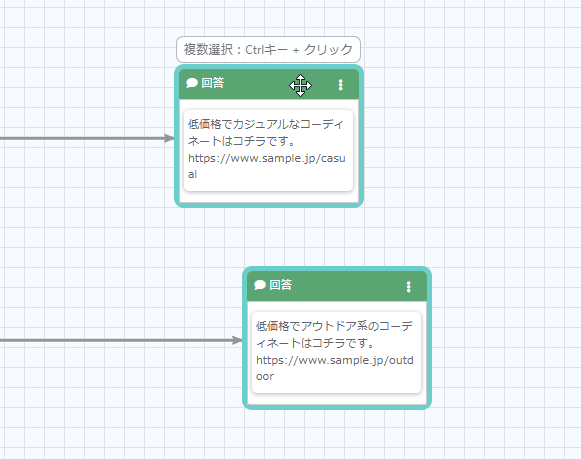Click the 複数選択 Ctrlキー tooltip label

268,49
